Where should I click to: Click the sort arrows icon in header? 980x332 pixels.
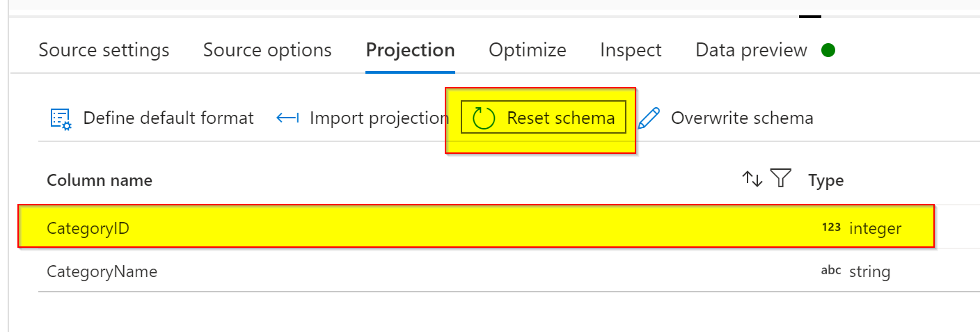tap(752, 180)
